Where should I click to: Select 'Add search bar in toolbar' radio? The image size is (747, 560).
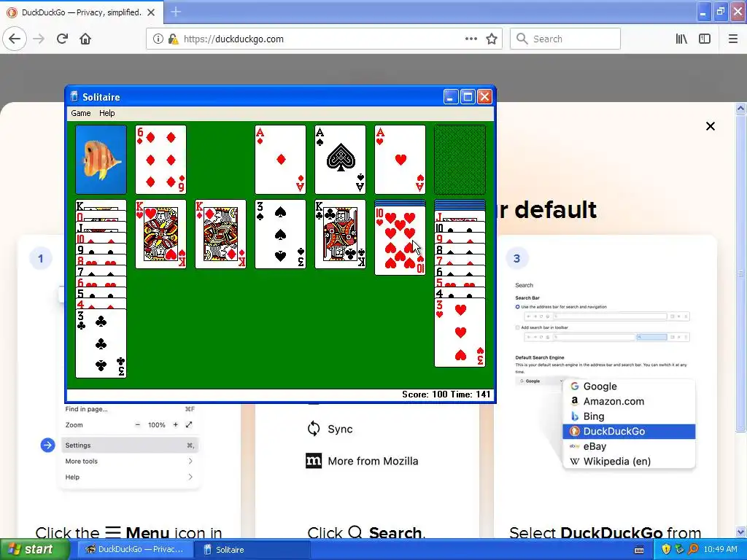[517, 327]
